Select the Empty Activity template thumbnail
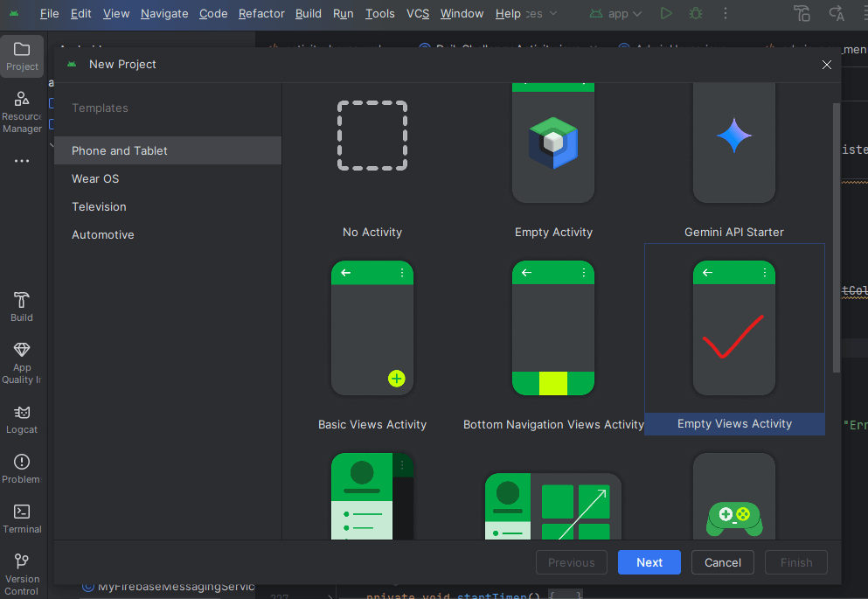The image size is (868, 599). tap(552, 140)
